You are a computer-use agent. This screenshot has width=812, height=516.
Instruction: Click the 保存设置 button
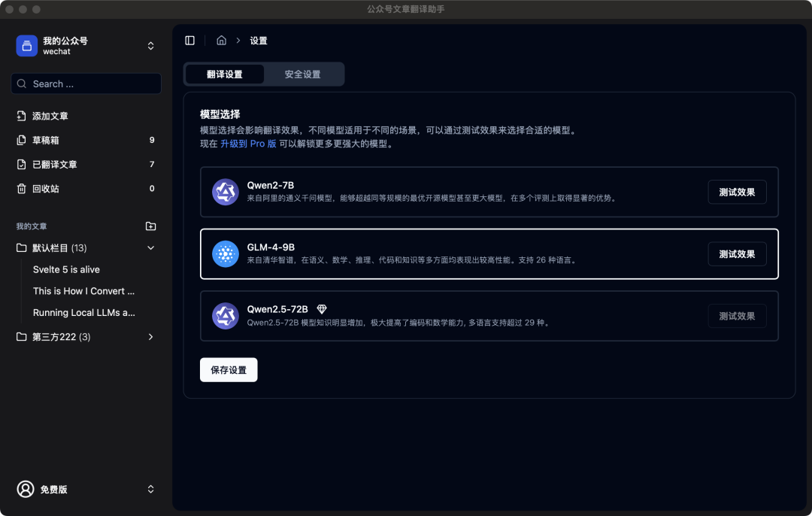[x=229, y=370]
